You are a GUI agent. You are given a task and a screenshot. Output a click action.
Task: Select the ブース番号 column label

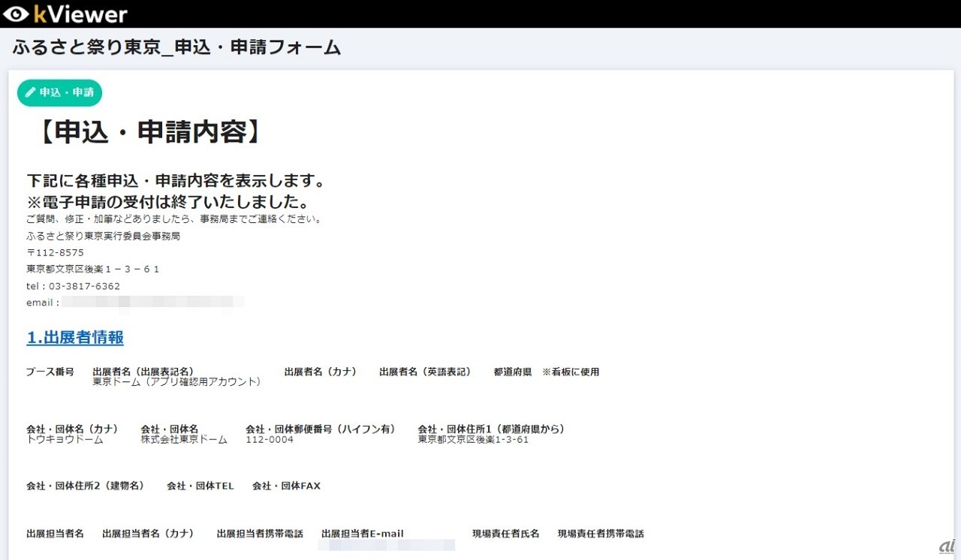click(50, 372)
